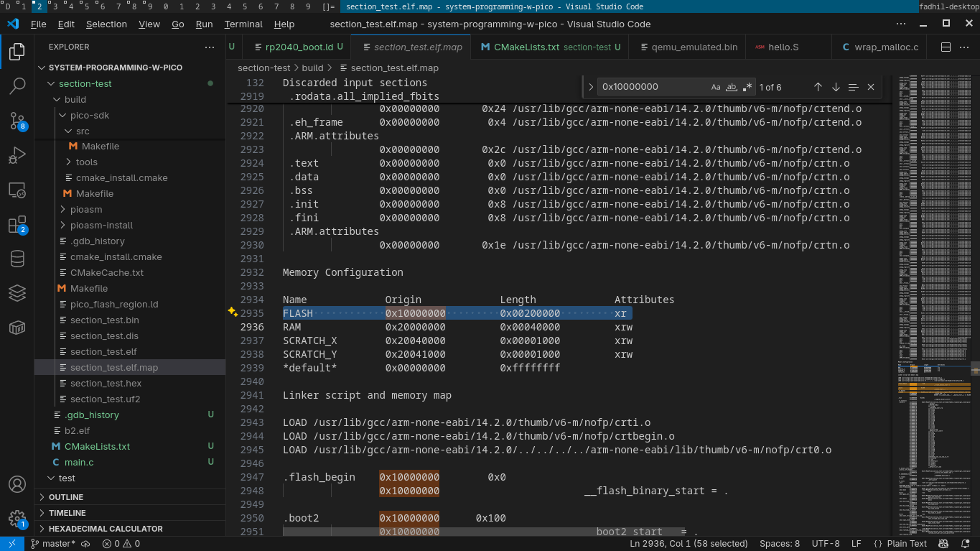Screen dimensions: 980x551
Task: Click the split editor layout icon
Action: coord(946,47)
